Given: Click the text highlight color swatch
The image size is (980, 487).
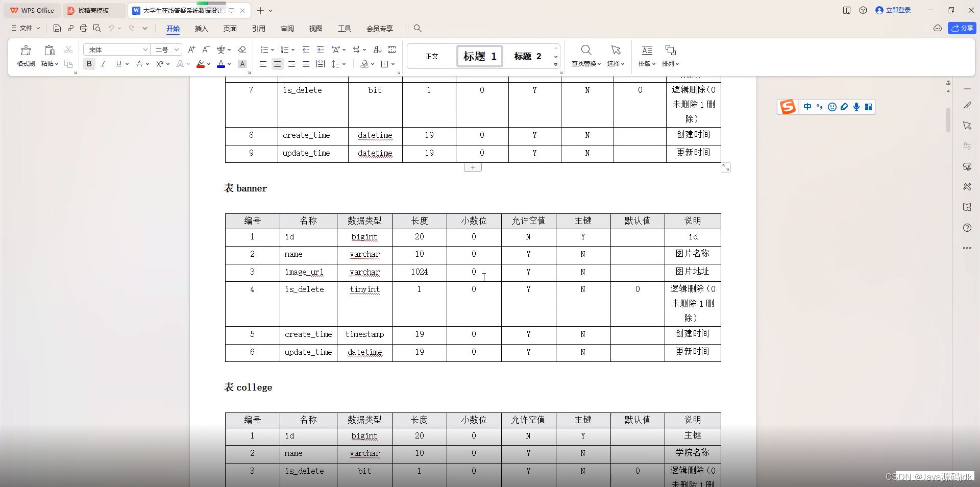Looking at the screenshot, I should [201, 64].
